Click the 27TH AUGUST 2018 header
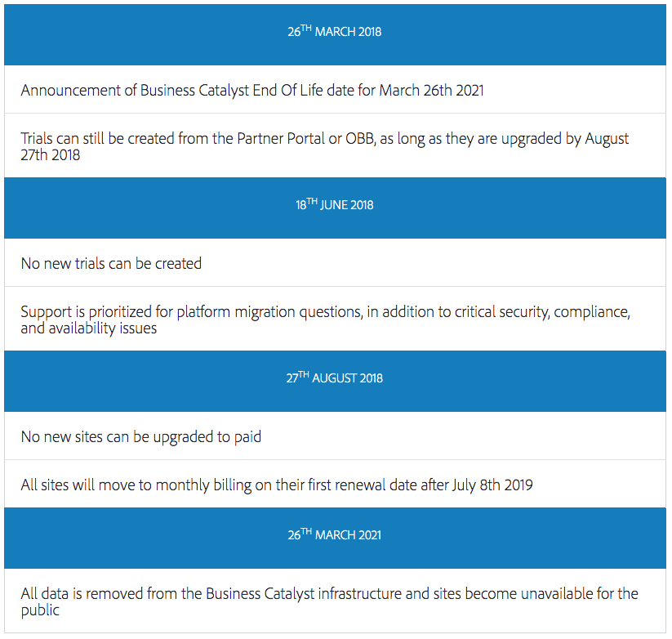The height and width of the screenshot is (639, 672). 335,382
